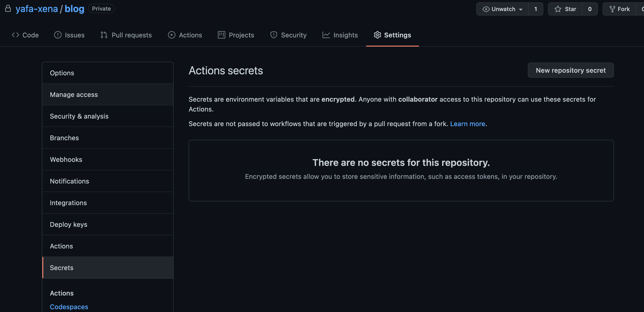This screenshot has width=644, height=312.
Task: Open Manage access settings
Action: click(x=107, y=95)
